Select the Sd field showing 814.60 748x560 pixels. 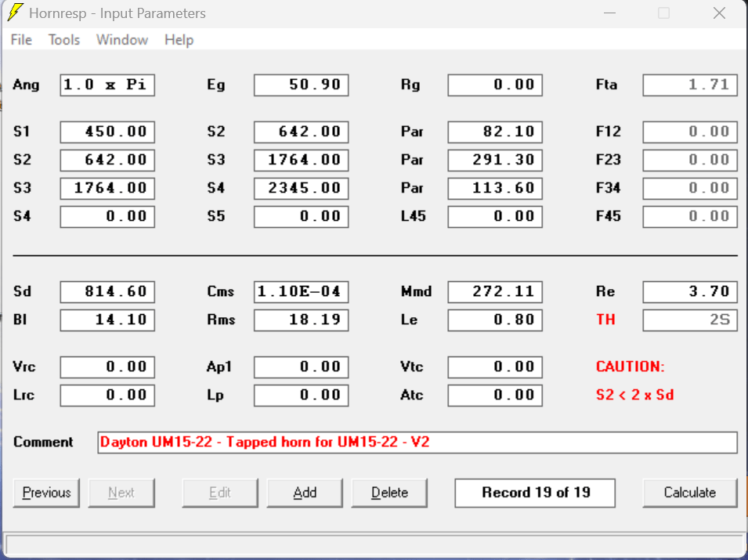107,292
